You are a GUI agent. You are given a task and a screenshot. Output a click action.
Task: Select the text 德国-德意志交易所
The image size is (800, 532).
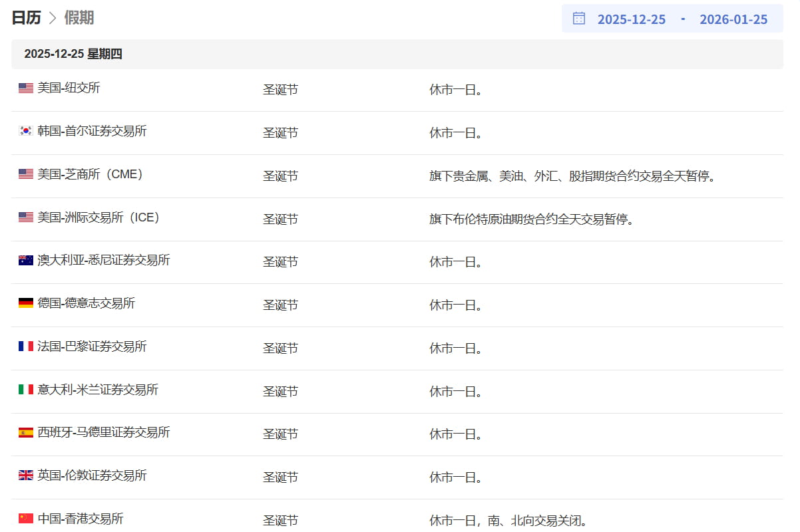click(86, 303)
